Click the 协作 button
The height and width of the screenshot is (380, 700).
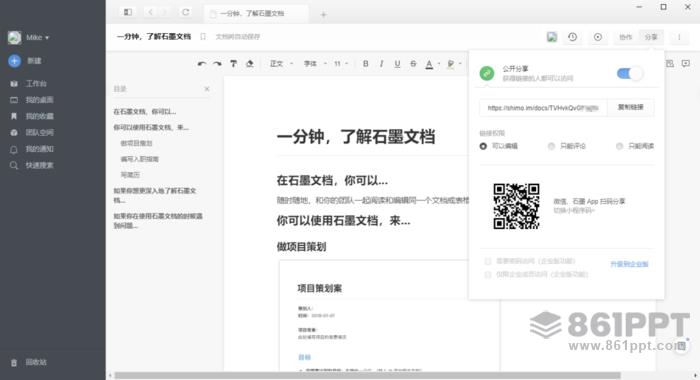click(x=625, y=37)
